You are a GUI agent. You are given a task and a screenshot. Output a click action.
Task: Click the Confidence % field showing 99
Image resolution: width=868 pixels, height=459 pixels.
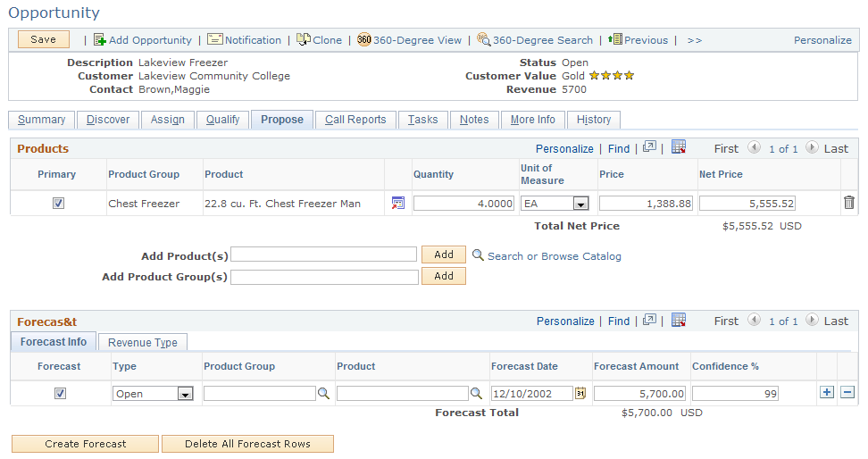tap(735, 394)
